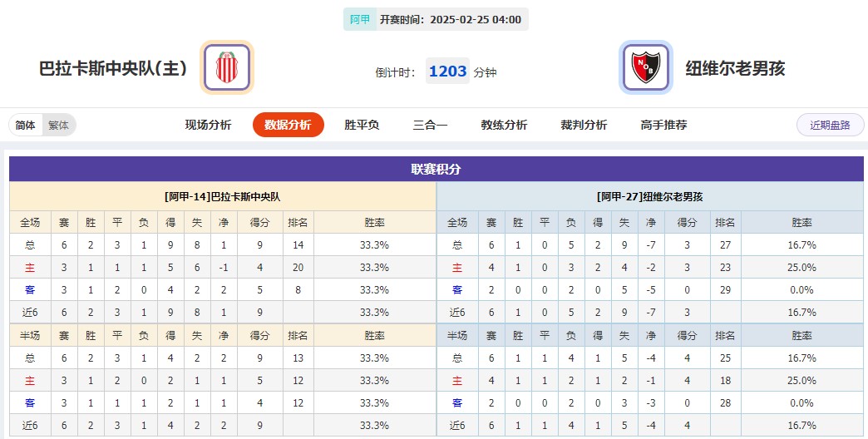
Task: Open the 三合一 tab
Action: click(x=430, y=126)
